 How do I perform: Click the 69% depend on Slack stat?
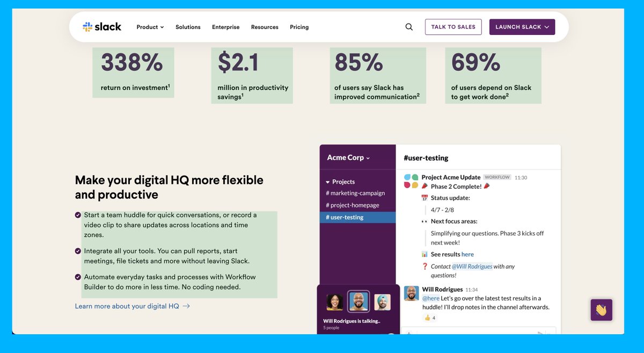click(493, 76)
